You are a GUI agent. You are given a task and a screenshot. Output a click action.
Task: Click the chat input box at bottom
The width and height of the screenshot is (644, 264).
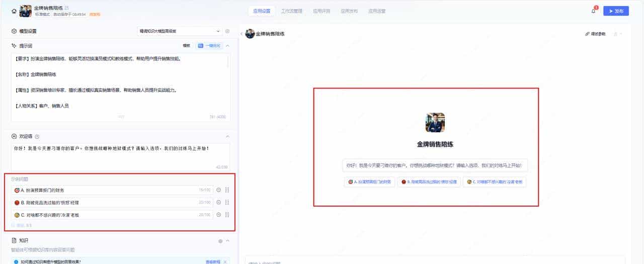pyautogui.click(x=435, y=260)
